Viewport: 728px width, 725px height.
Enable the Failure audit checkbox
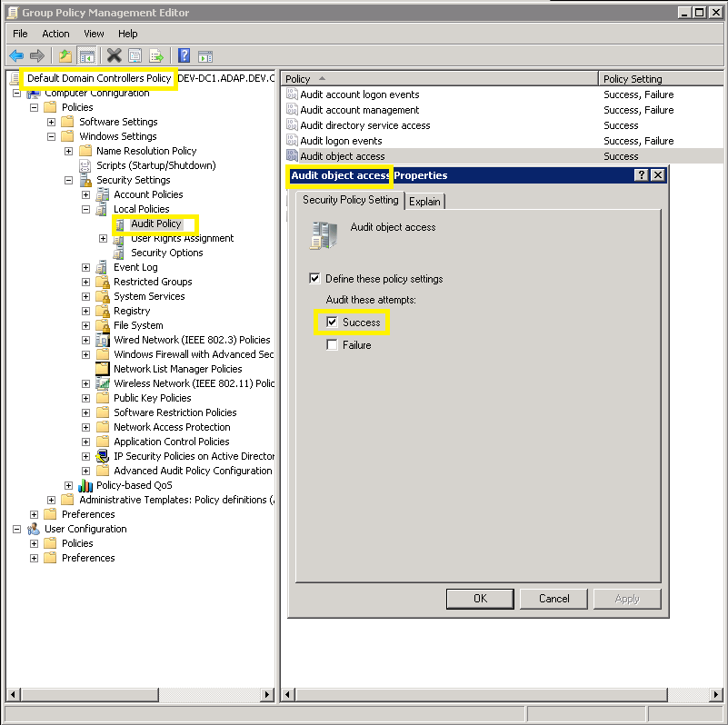(x=333, y=344)
